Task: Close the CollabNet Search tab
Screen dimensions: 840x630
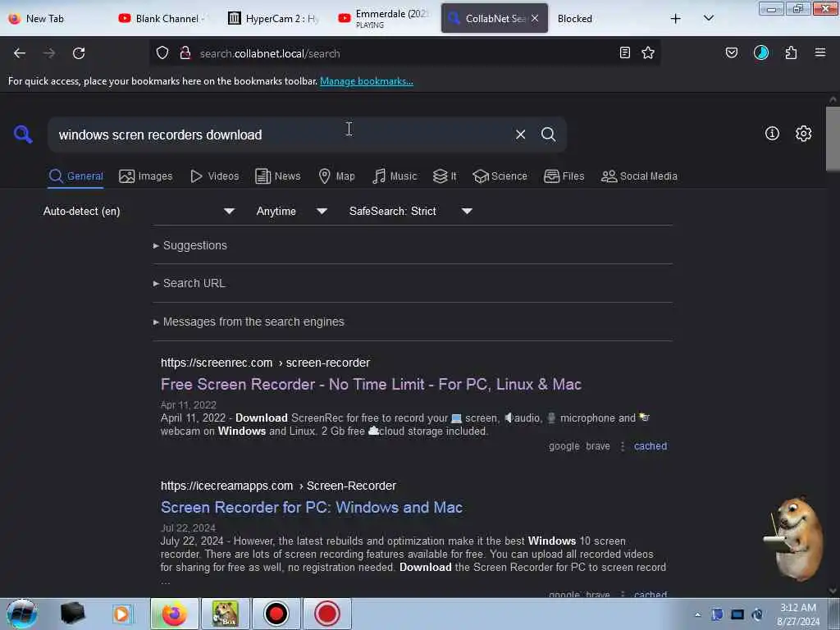Action: [535, 18]
